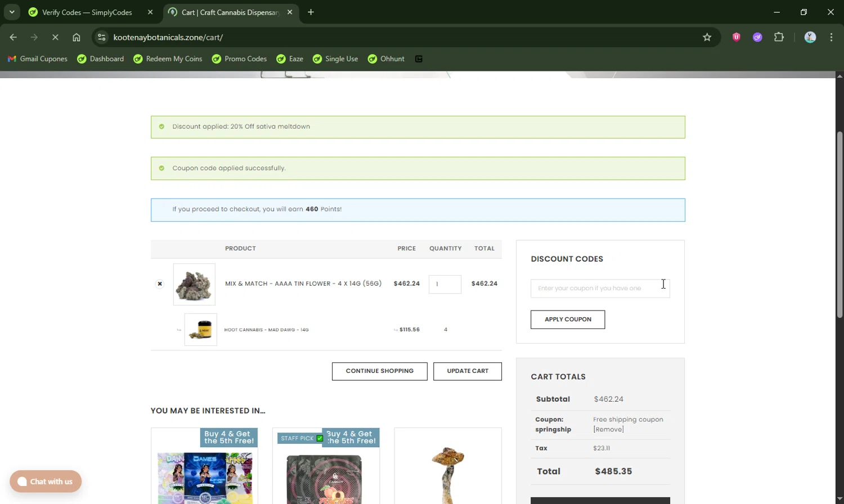Remove the springship coupon
This screenshot has width=844, height=504.
pyautogui.click(x=608, y=429)
